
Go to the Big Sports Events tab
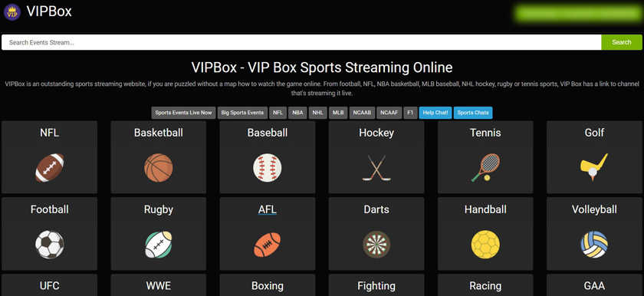[x=242, y=113]
